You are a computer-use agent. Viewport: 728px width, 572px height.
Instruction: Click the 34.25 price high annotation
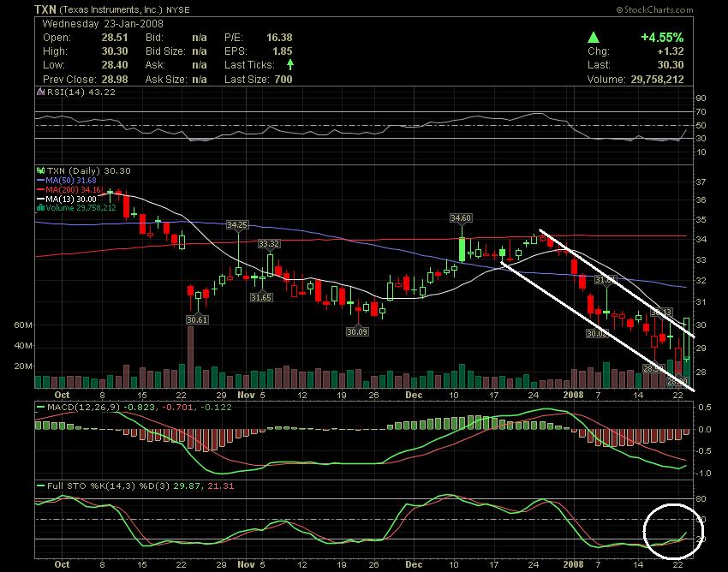point(237,224)
